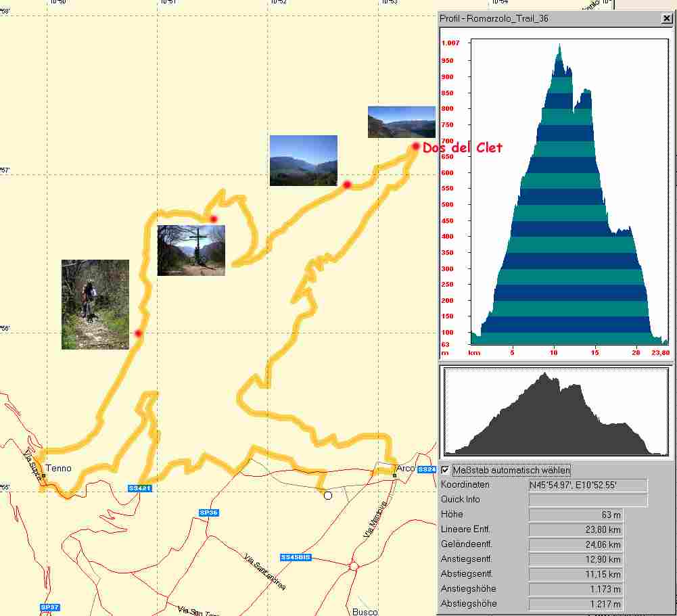This screenshot has height=616, width=677.
Task: Click the grey elevation overview chart
Action: click(555, 412)
